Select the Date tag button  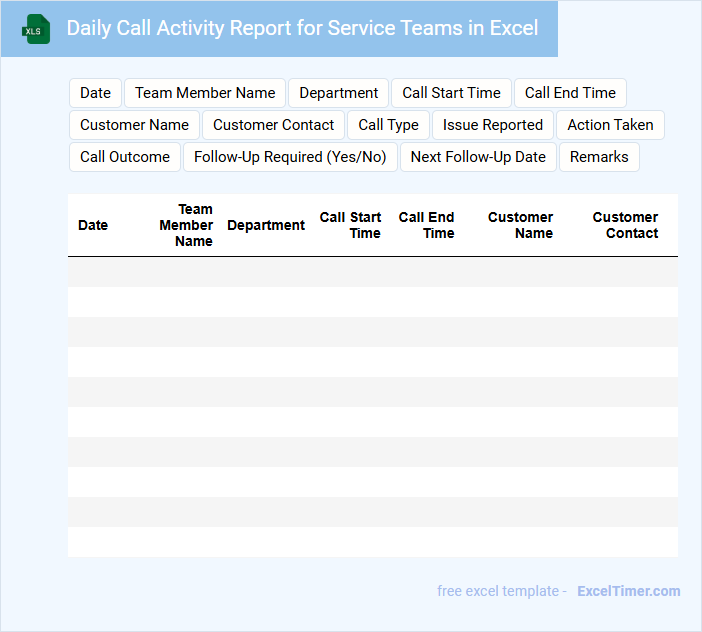[x=95, y=93]
